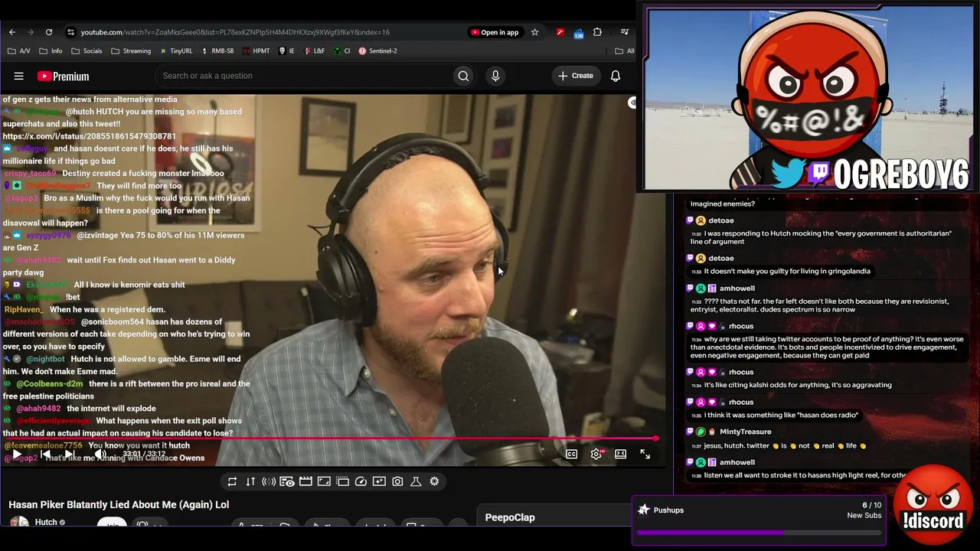The image size is (980, 551).
Task: Click the add-video plus icon below the player
Action: [379, 481]
